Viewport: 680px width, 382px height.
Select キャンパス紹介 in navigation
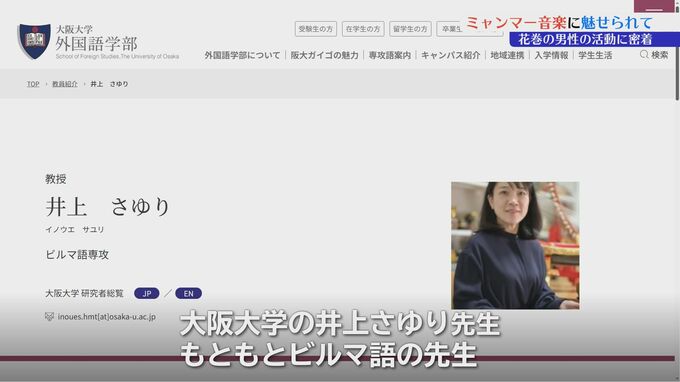click(451, 55)
